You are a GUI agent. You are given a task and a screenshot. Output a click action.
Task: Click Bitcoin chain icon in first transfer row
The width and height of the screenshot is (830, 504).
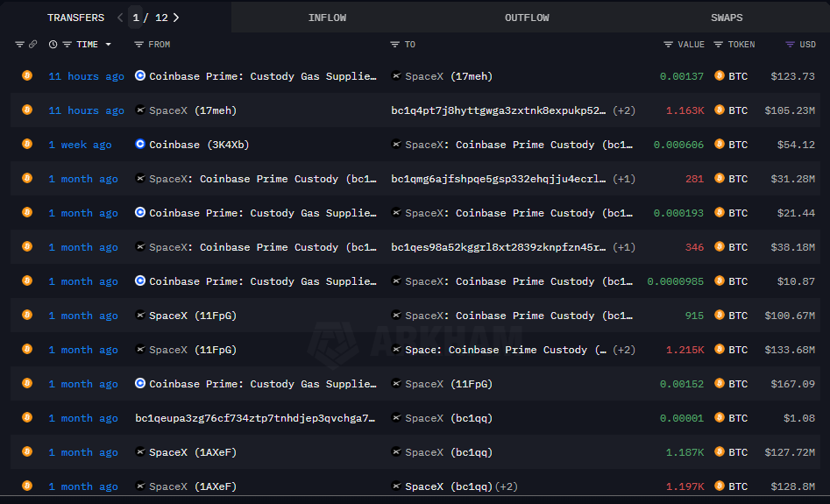click(x=27, y=76)
